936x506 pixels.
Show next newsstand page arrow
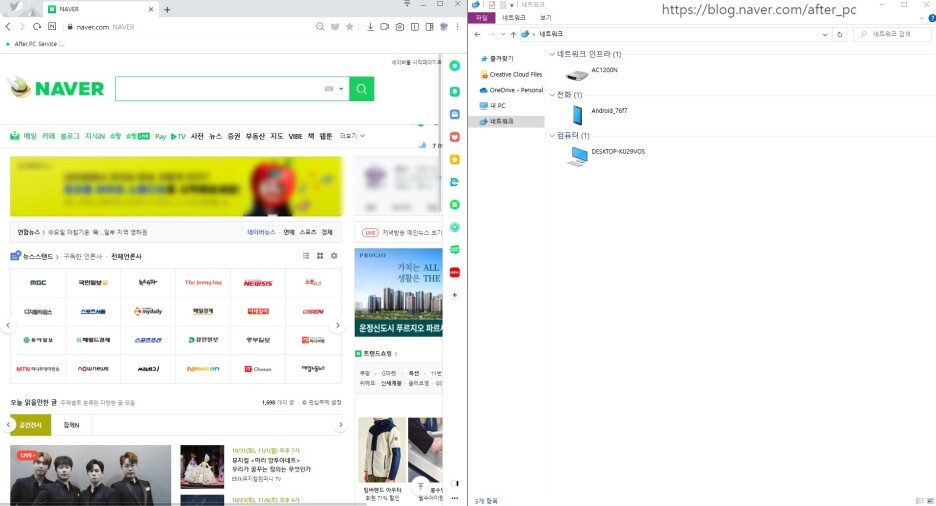pos(337,326)
